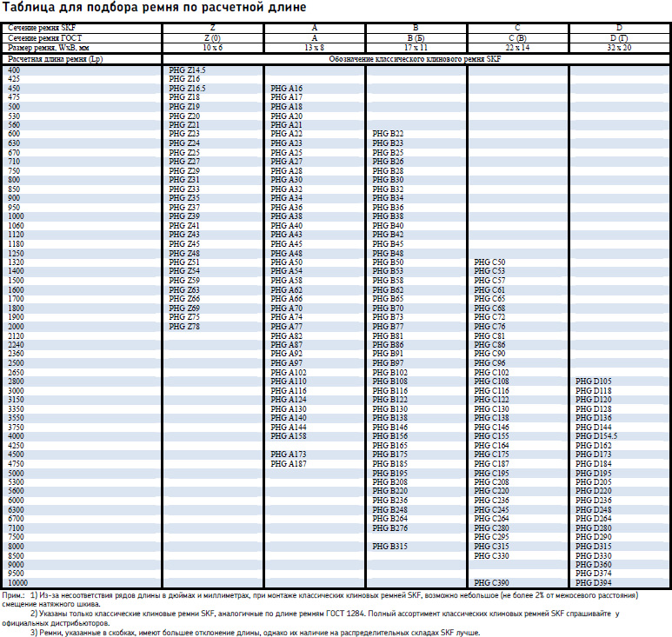This screenshot has width=672, height=637.
Task: Click the belt designation 'PHG C50'
Action: click(489, 262)
